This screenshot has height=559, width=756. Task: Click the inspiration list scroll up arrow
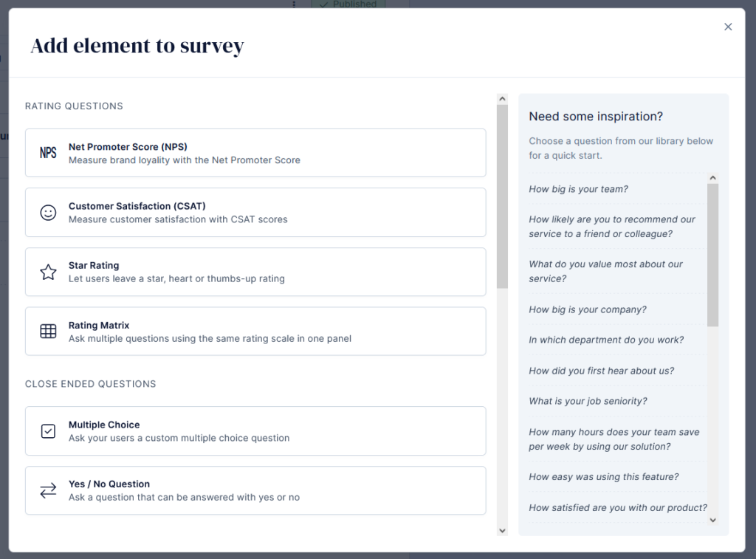(712, 178)
